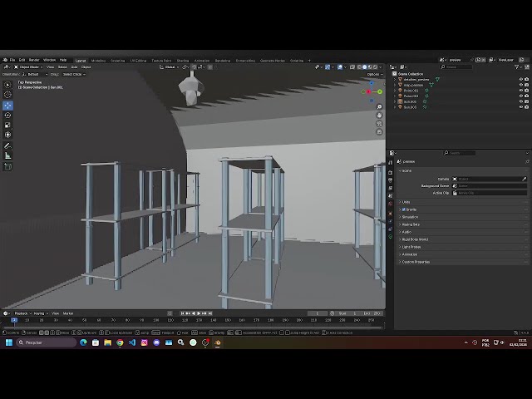The height and width of the screenshot is (399, 532).
Task: Open the Object Mode dropdown
Action: pos(28,67)
